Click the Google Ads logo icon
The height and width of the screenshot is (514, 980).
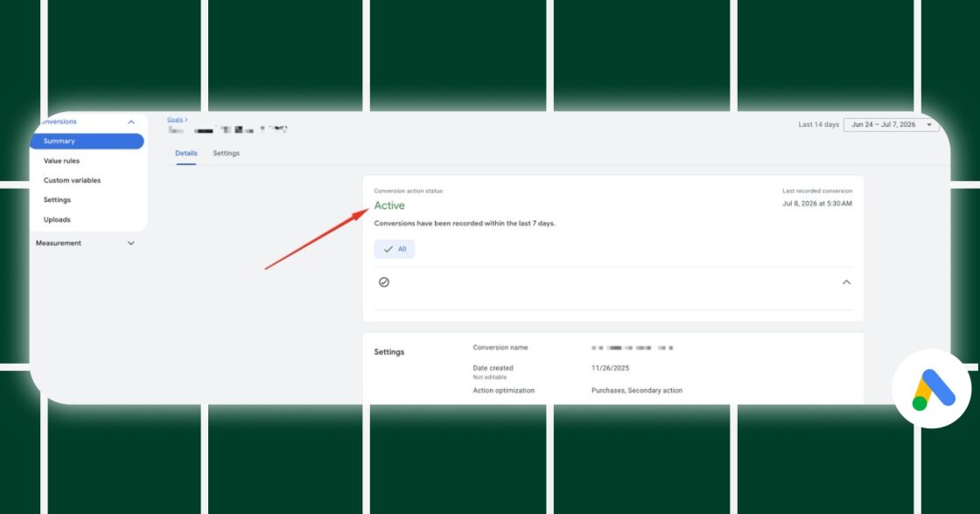(932, 389)
